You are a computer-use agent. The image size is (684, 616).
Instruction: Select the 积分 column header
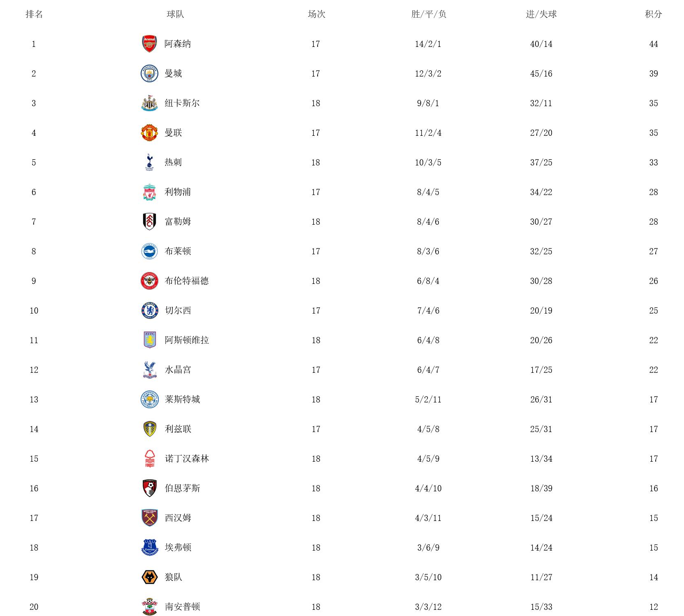[x=653, y=14]
